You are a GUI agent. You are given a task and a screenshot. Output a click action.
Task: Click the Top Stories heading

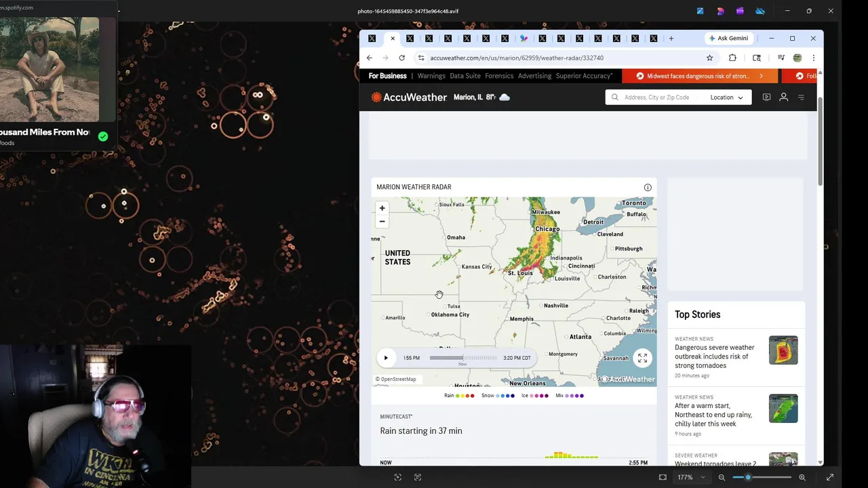click(697, 314)
